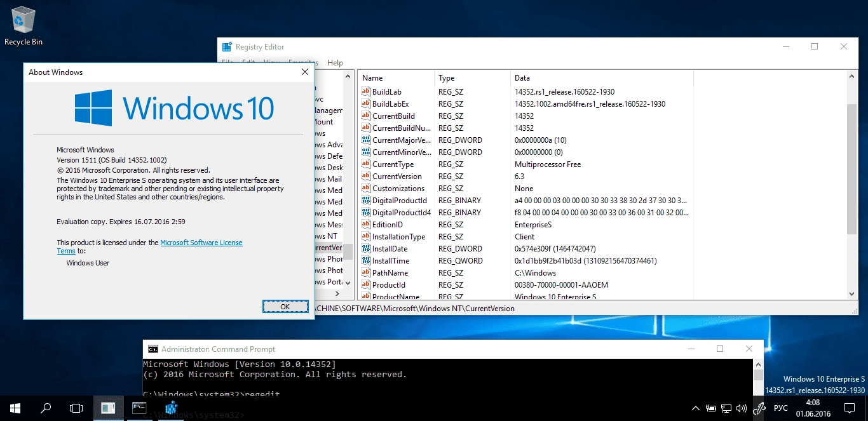Click the data cell 'C:\Windows'
Viewport: 868px width, 421px height.
pos(535,272)
